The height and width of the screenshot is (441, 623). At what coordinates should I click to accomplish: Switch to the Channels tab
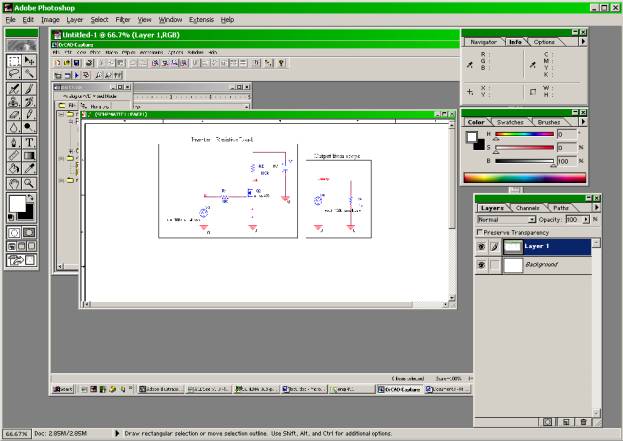point(527,208)
